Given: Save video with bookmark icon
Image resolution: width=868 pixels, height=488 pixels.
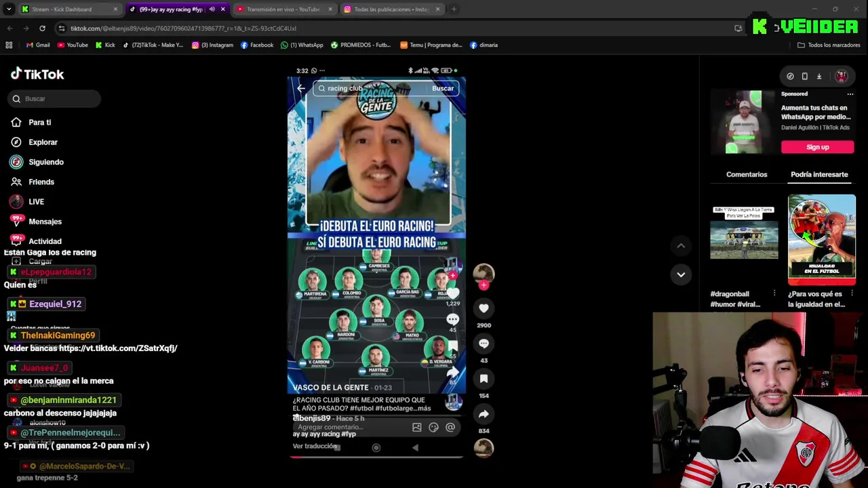Looking at the screenshot, I should (484, 379).
